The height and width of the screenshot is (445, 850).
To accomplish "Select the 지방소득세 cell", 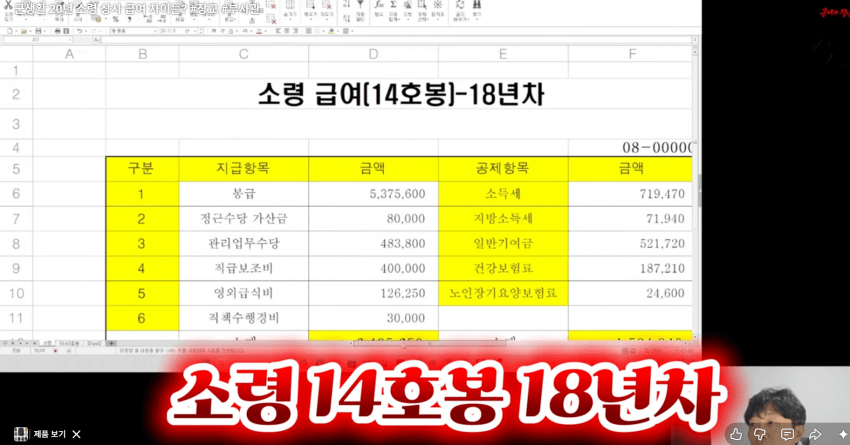I will [x=503, y=218].
